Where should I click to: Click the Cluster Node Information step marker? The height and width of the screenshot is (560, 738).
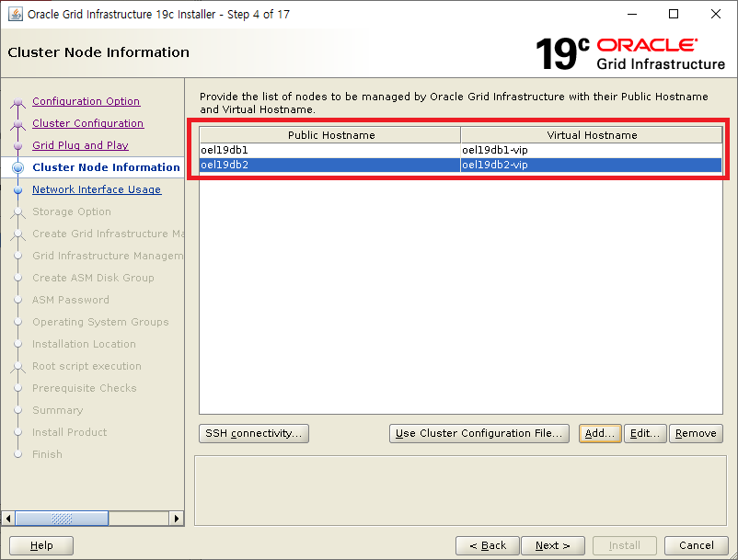tap(17, 167)
